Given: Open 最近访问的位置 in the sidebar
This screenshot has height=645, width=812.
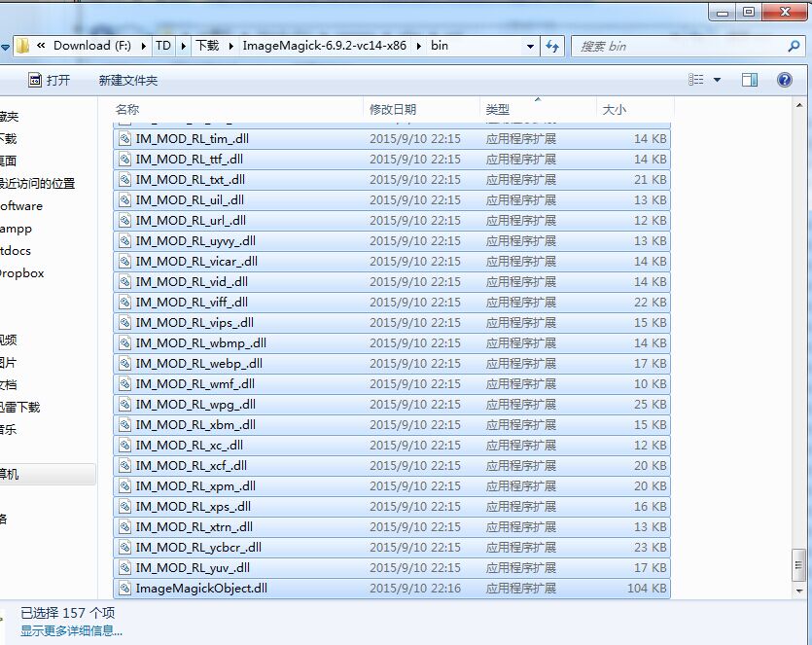Looking at the screenshot, I should [37, 184].
